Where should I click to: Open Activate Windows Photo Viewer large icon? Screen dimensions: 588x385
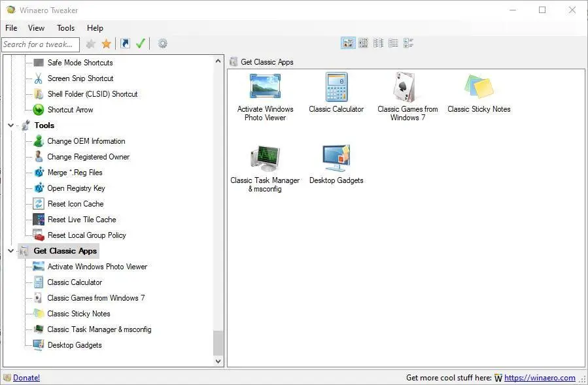click(265, 86)
